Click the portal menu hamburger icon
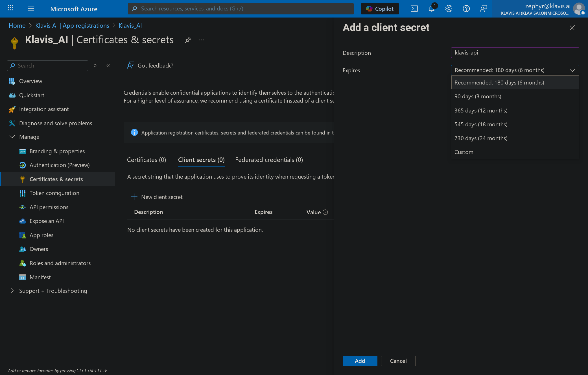The width and height of the screenshot is (588, 375). coord(31,8)
